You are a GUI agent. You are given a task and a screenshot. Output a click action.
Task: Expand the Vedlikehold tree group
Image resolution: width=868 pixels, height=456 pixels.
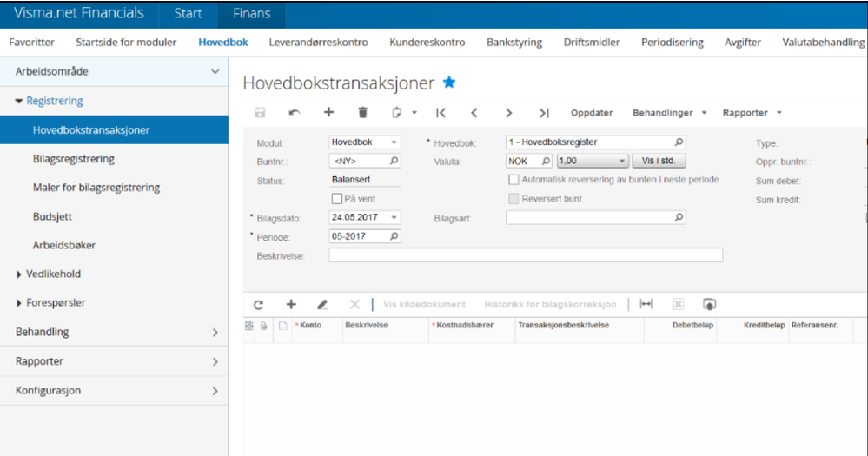(x=19, y=274)
